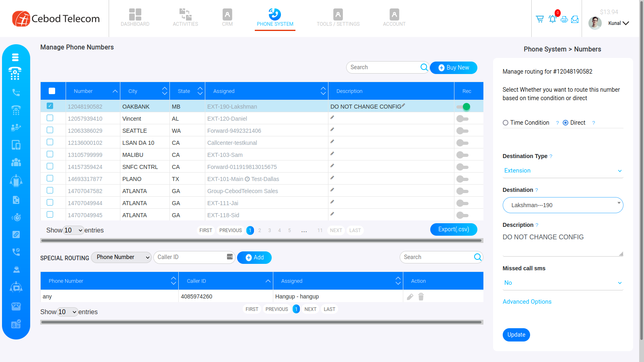Image resolution: width=644 pixels, height=362 pixels.
Task: Click the Buy New button
Action: point(454,68)
